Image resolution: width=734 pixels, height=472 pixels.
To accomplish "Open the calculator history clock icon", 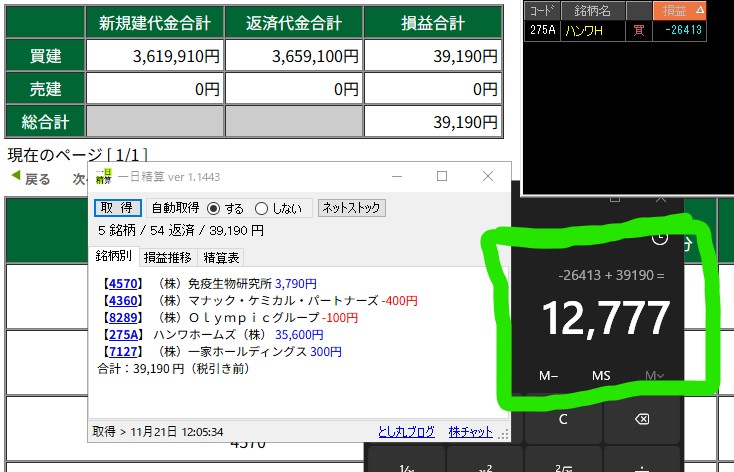I will coord(659,238).
